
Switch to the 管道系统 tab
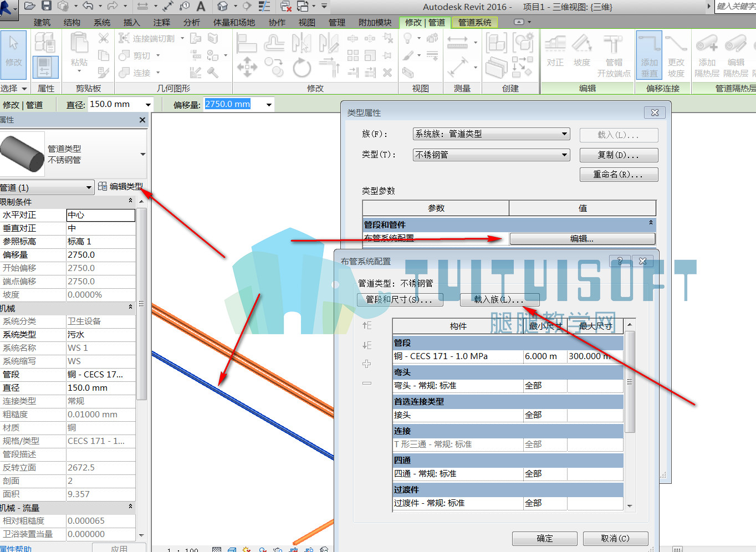tap(475, 22)
